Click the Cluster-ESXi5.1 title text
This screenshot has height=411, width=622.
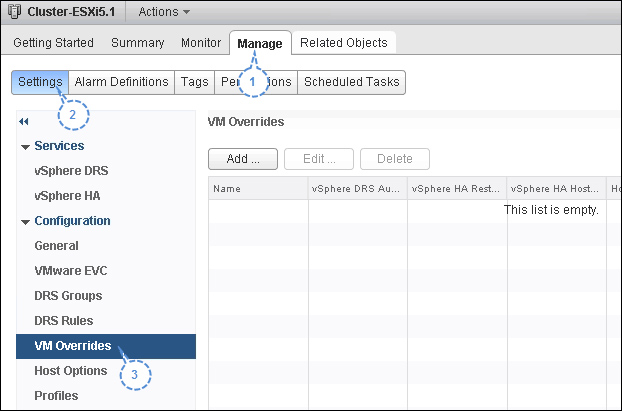click(x=71, y=12)
